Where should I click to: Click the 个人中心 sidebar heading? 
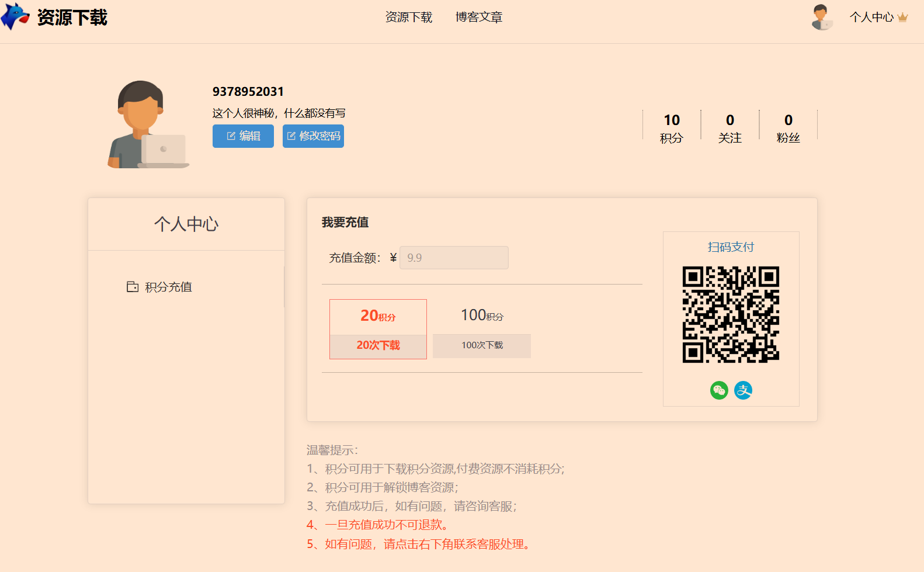186,224
